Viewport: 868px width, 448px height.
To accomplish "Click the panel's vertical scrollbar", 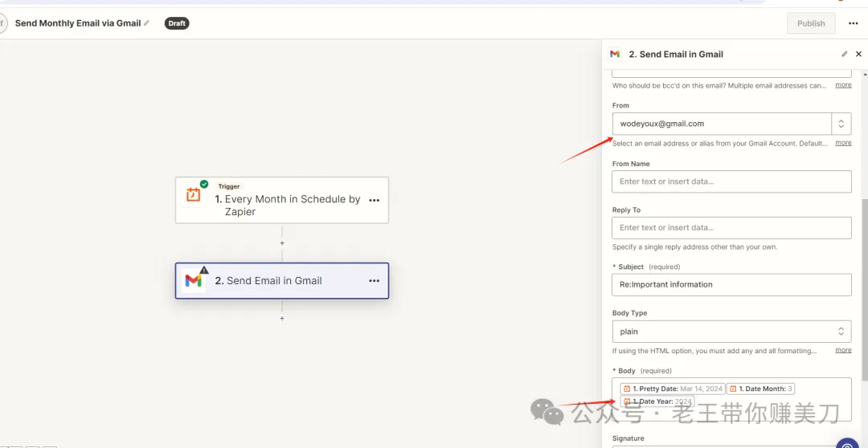I will click(864, 290).
